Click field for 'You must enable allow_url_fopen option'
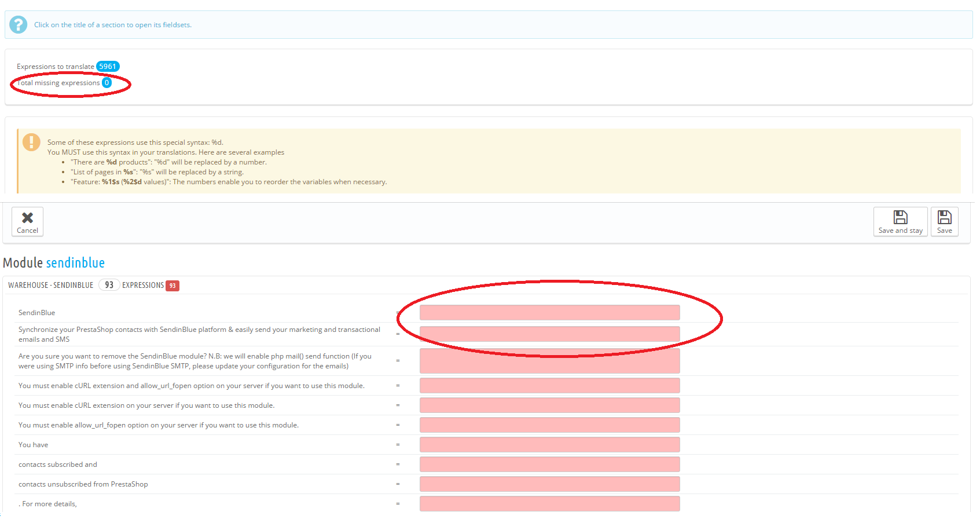The height and width of the screenshot is (519, 980). click(549, 425)
